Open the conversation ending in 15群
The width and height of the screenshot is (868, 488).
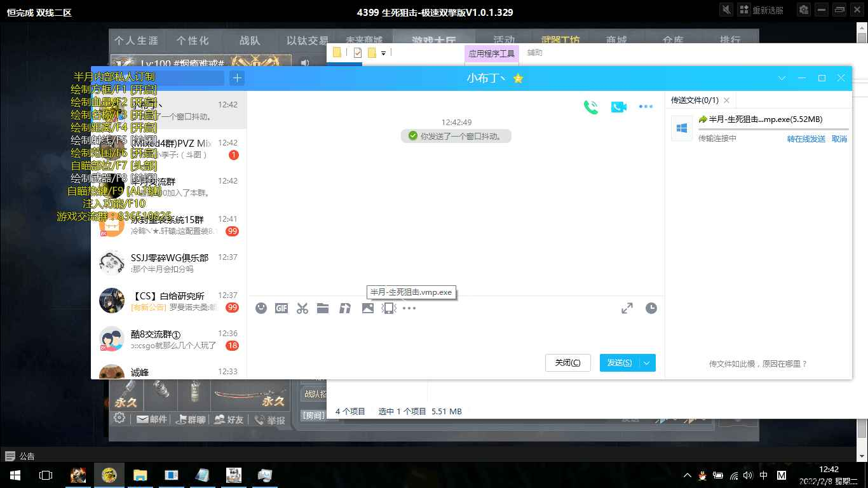[x=168, y=225]
